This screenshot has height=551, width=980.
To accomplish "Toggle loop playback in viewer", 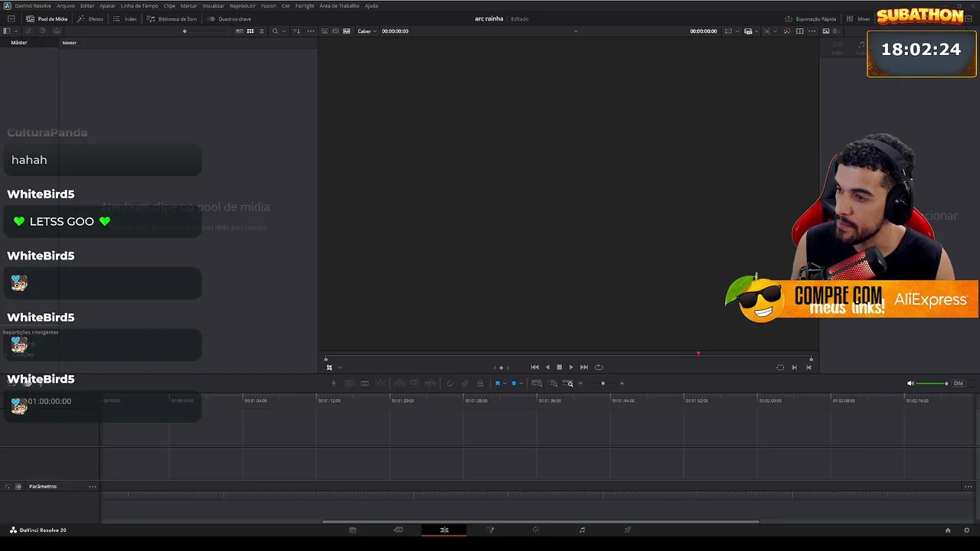I will 599,367.
